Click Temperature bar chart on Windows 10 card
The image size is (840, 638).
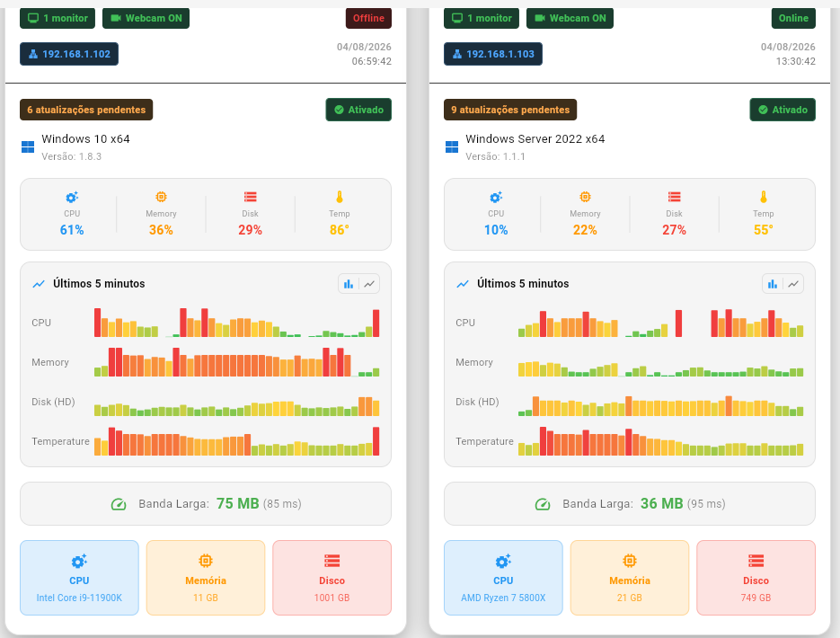point(237,441)
